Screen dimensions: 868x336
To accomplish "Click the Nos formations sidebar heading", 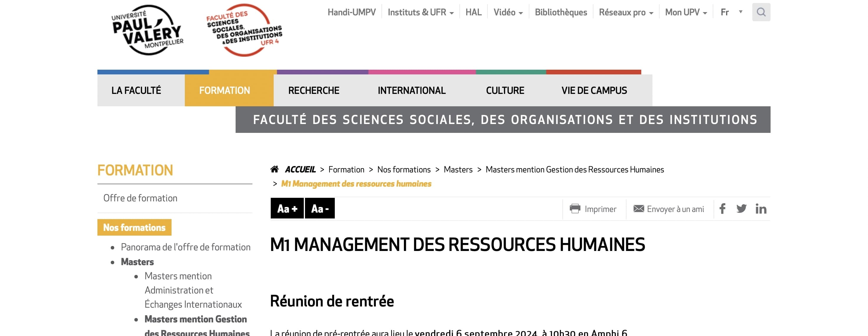I will coord(134,227).
